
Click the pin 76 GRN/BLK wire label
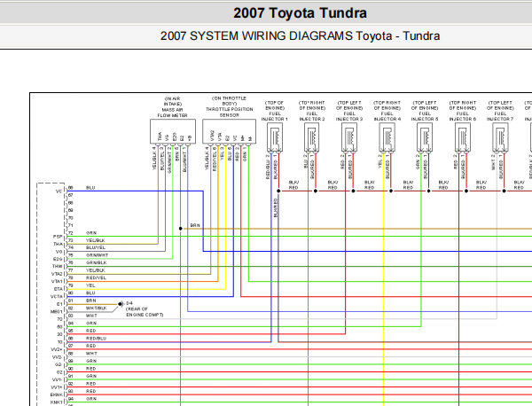pyautogui.click(x=97, y=263)
